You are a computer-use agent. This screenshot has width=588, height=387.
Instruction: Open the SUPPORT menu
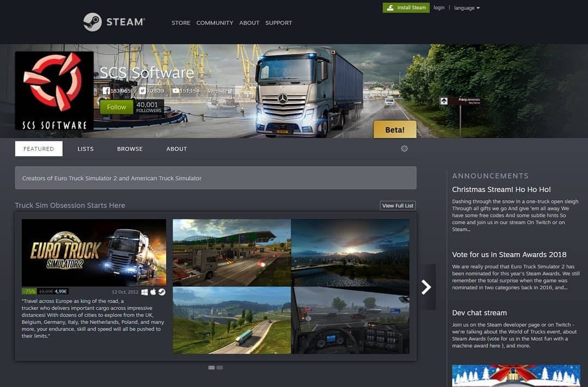279,23
